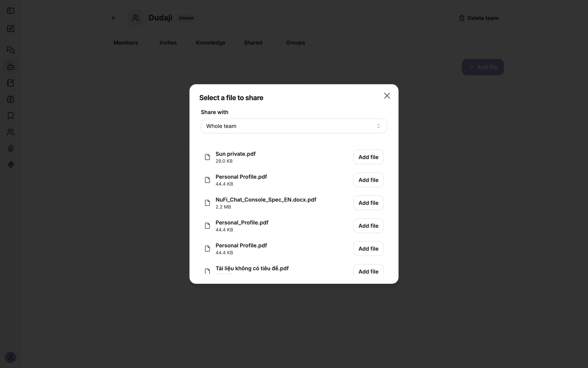This screenshot has height=368, width=588.
Task: Click the Dudaji team title
Action: pyautogui.click(x=160, y=18)
